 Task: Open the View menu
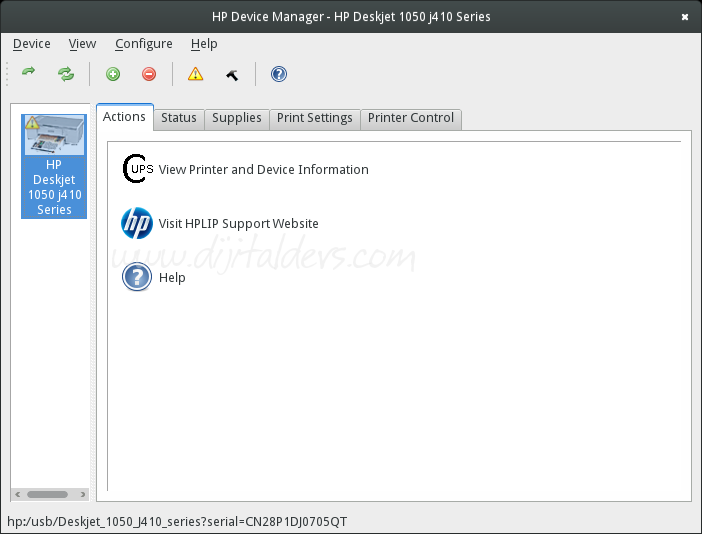click(82, 44)
